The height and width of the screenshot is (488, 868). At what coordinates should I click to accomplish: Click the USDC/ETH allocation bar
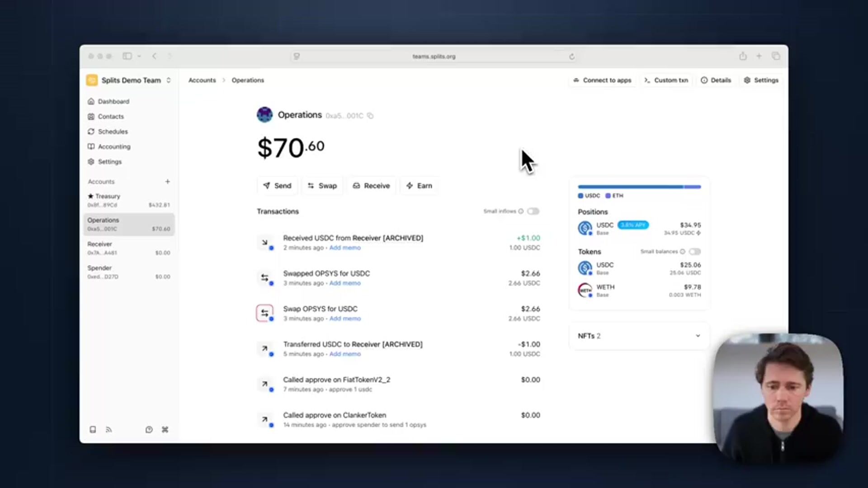click(639, 187)
